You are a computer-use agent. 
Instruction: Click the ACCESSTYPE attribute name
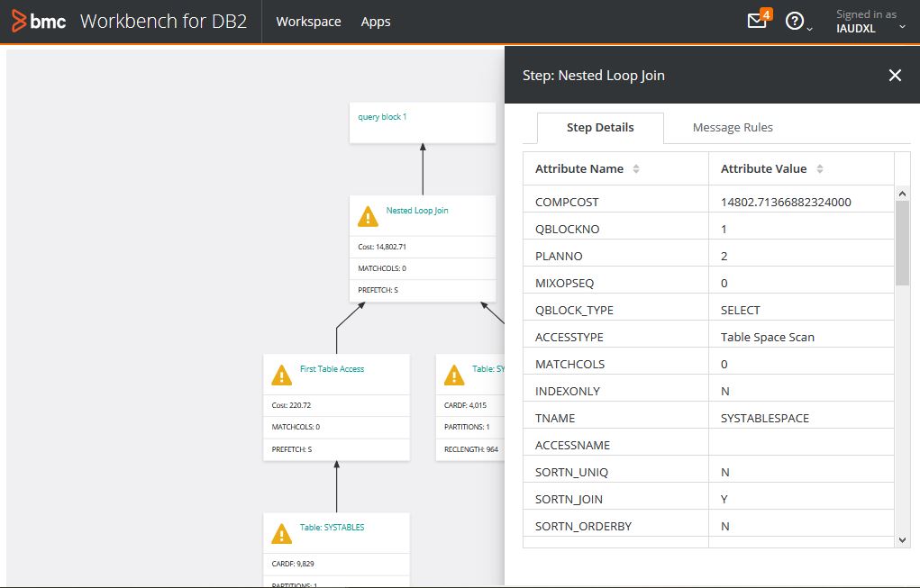pos(569,337)
